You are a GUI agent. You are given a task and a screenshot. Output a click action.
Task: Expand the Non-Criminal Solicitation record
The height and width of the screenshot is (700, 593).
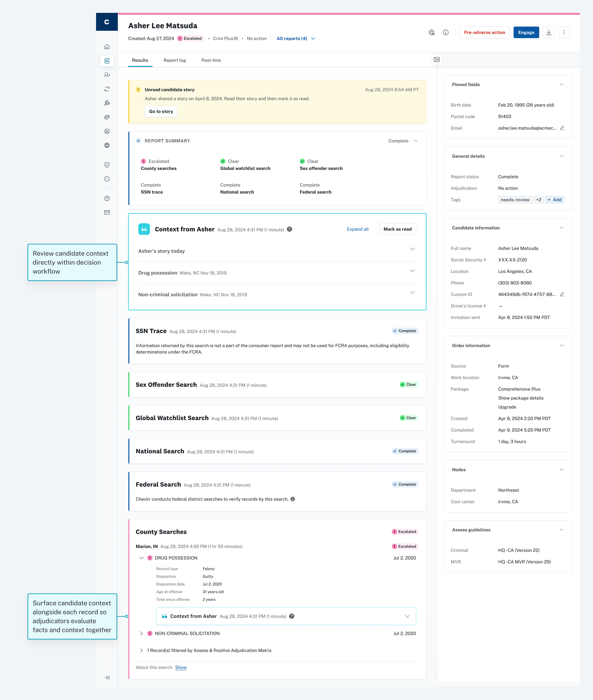tap(142, 633)
